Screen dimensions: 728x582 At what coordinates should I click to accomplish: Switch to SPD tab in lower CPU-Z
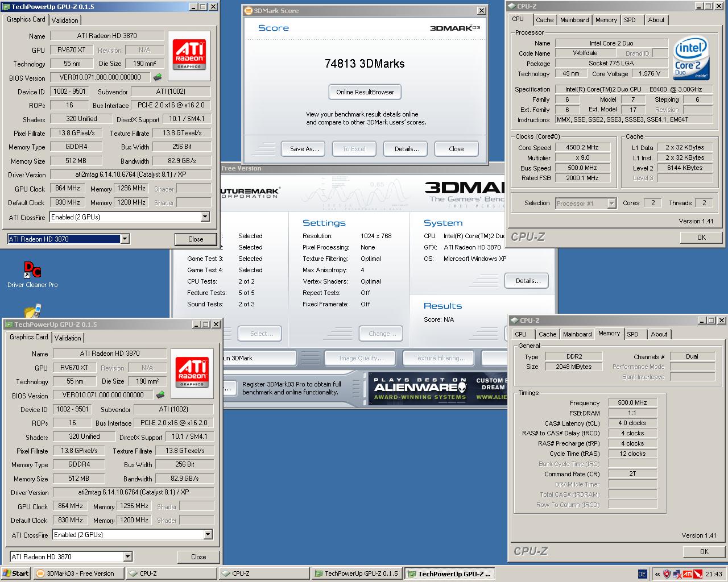633,334
